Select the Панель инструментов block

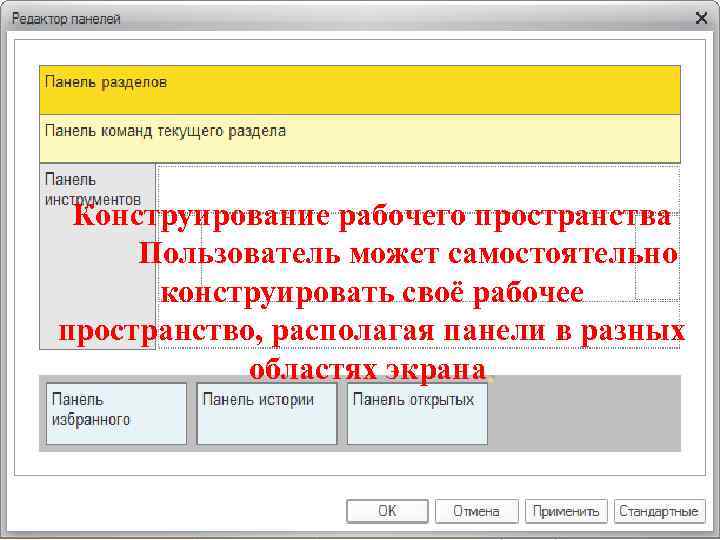[x=97, y=256]
